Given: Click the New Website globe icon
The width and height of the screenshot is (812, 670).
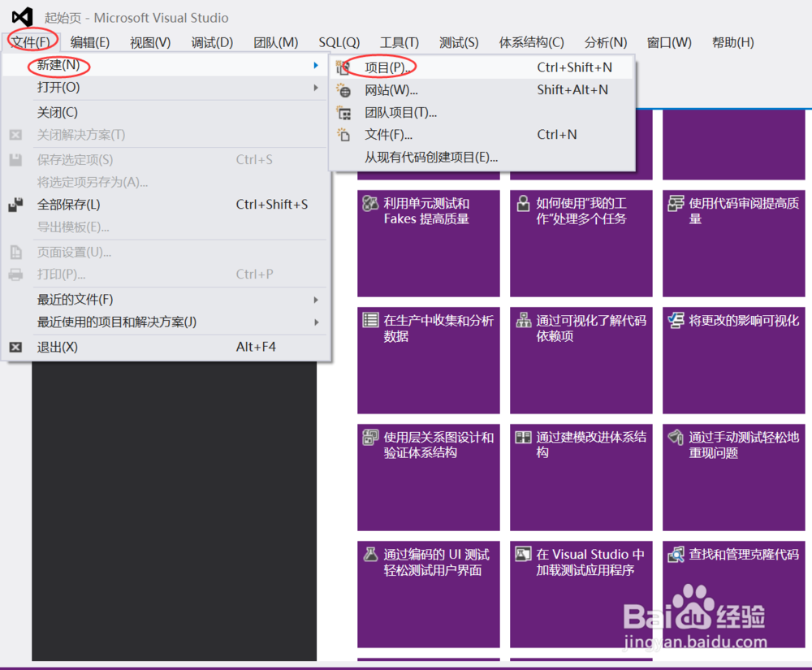Looking at the screenshot, I should (343, 90).
